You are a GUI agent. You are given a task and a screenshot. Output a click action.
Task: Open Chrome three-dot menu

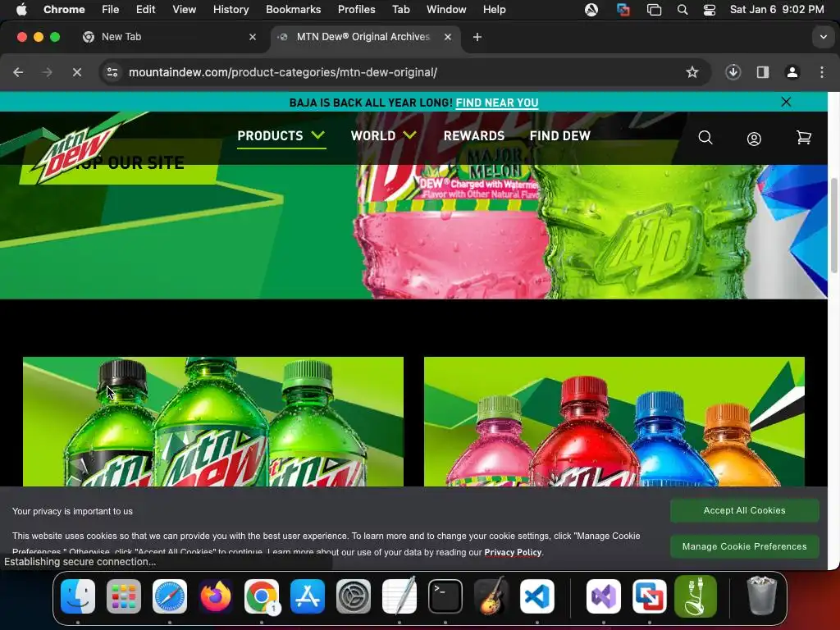(x=822, y=72)
